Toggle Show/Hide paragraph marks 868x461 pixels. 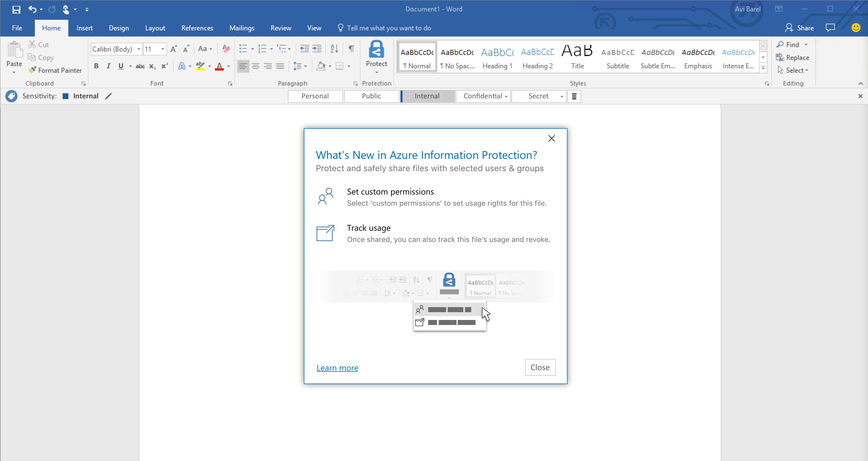[x=351, y=48]
